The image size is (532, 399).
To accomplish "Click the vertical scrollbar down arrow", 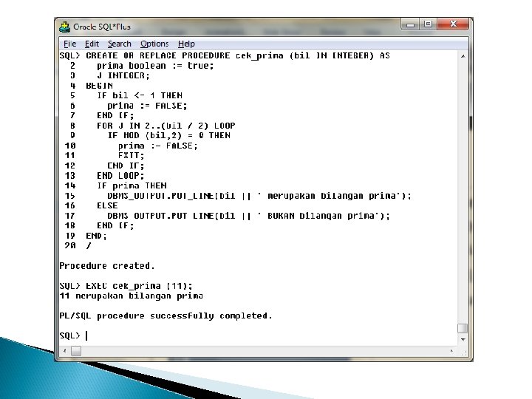I will (x=463, y=340).
